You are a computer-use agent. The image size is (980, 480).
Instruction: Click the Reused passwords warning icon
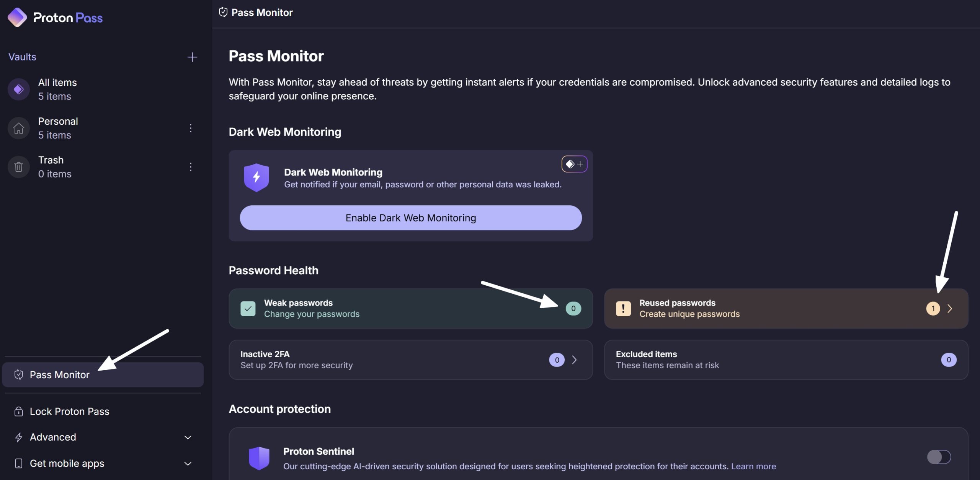(623, 308)
